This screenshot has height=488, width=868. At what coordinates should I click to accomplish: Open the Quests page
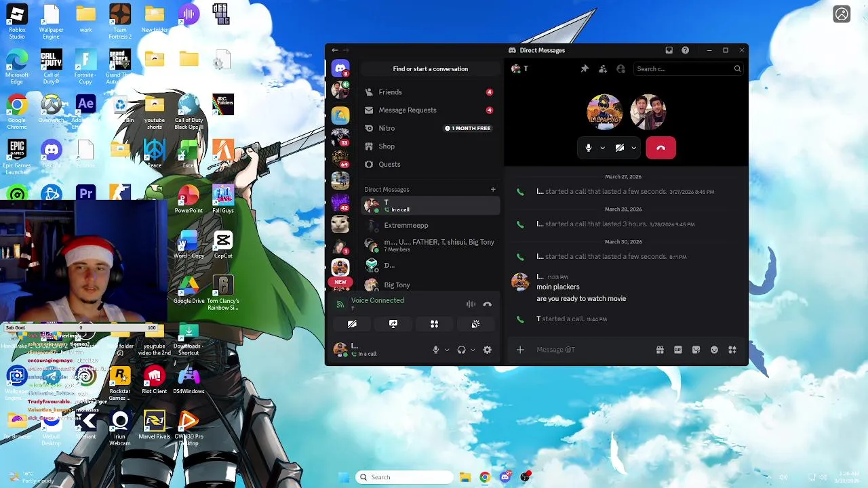click(429, 164)
